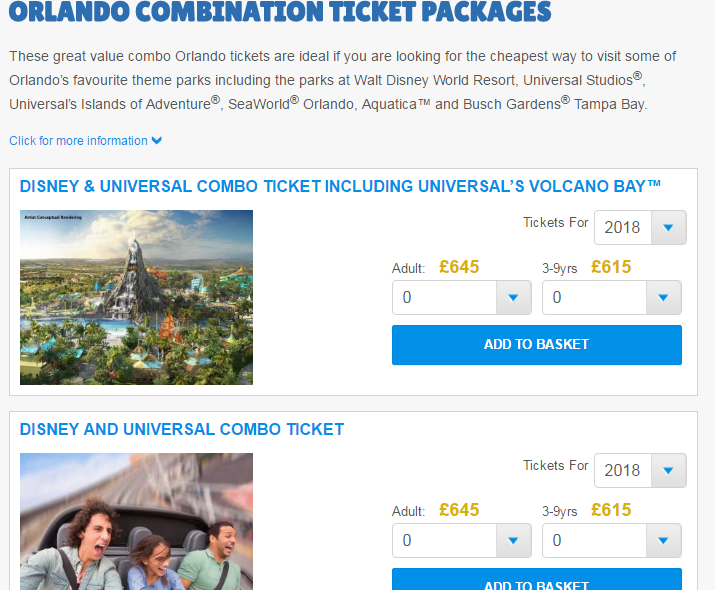Image resolution: width=715 pixels, height=599 pixels.
Task: Click arrow icon on Volcano Bay year selector
Action: click(x=668, y=228)
